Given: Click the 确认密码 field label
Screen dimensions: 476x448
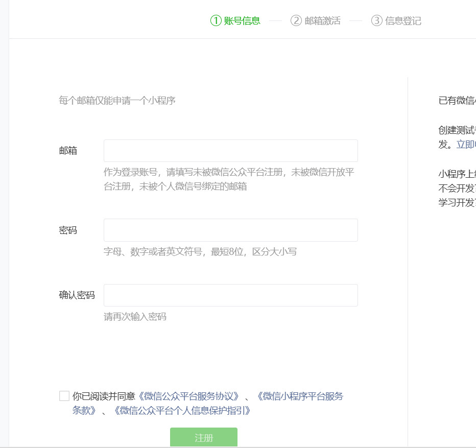Looking at the screenshot, I should (x=77, y=295).
